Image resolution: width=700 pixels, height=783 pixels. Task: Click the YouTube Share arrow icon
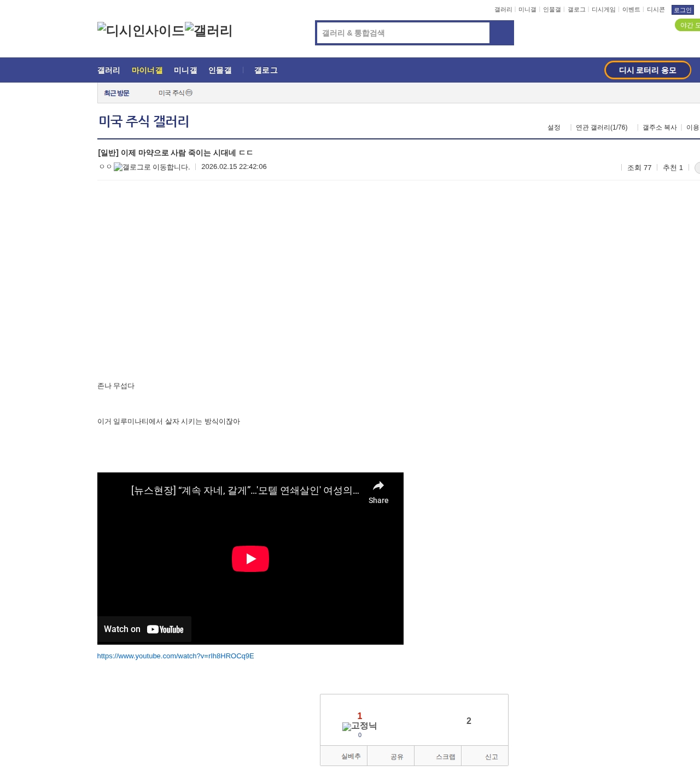tap(378, 486)
